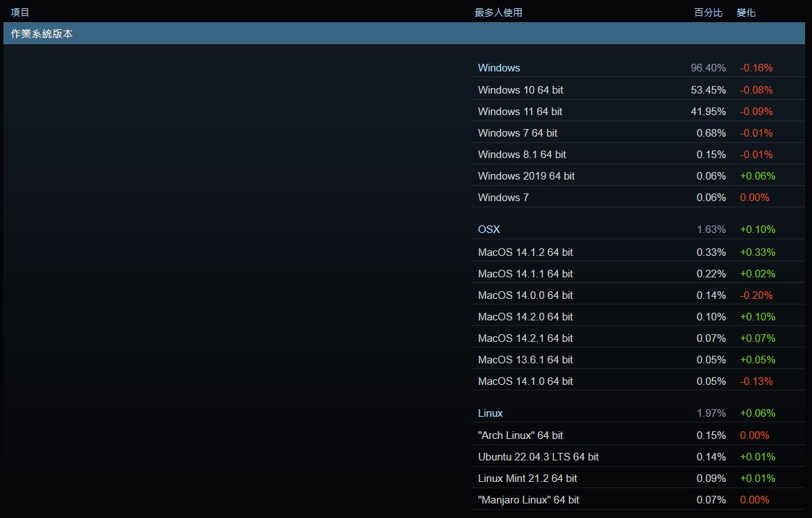Click the 0.33% share for MacOS 14.1.2
The image size is (812, 518).
[x=711, y=252]
